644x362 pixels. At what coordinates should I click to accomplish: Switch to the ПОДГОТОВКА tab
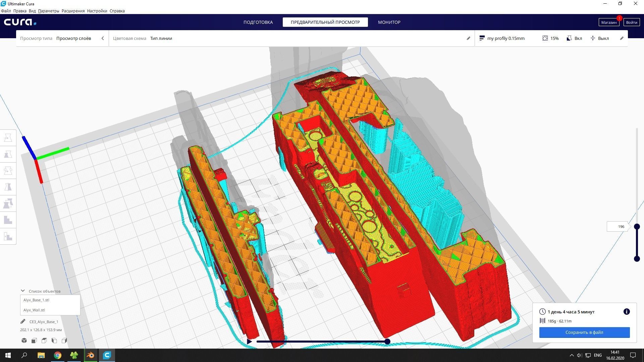(258, 22)
